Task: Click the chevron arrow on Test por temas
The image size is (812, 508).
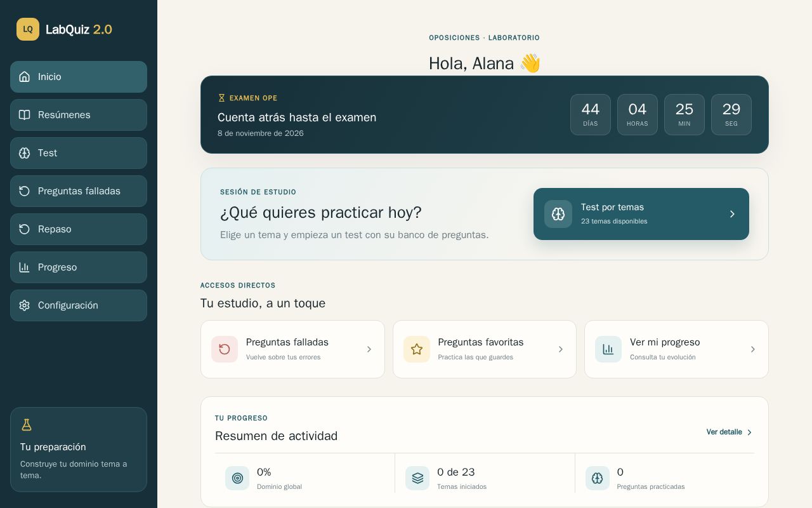Action: click(x=732, y=214)
